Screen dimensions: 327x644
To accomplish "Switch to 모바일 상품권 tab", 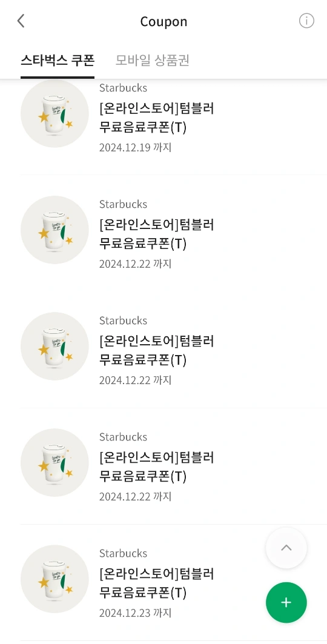I will 152,61.
